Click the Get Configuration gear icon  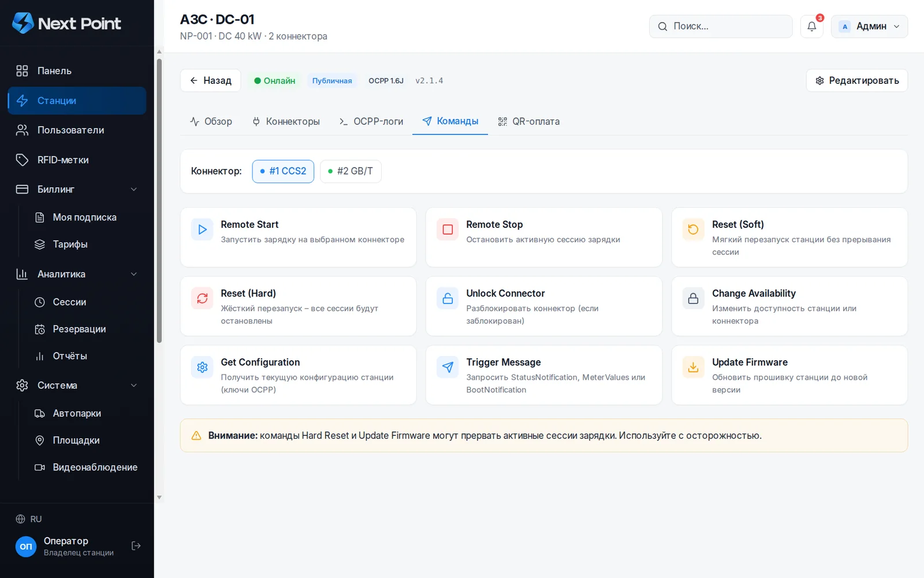[x=202, y=367]
